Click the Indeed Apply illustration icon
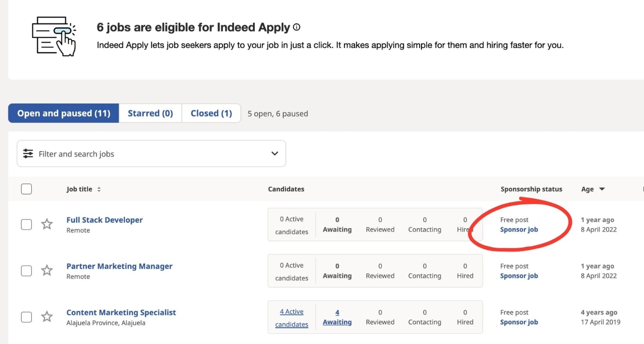Image resolution: width=644 pixels, height=344 pixels. pos(54,37)
